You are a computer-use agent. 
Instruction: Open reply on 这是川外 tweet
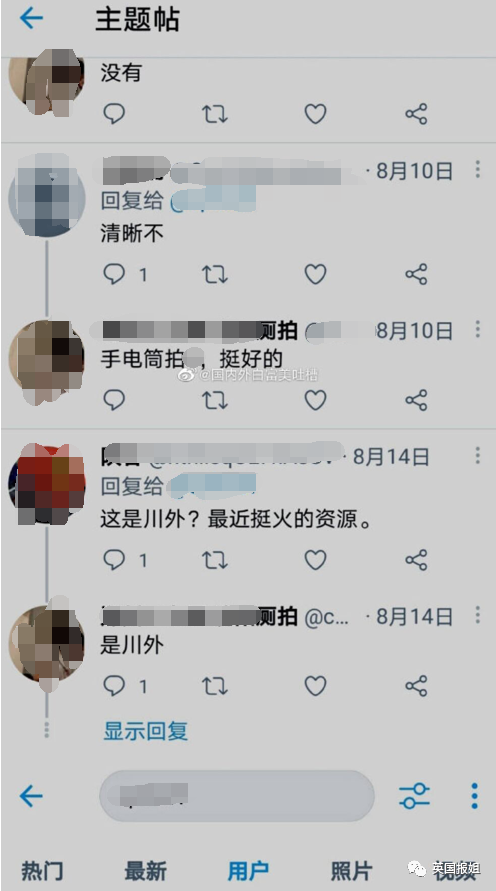(x=114, y=560)
